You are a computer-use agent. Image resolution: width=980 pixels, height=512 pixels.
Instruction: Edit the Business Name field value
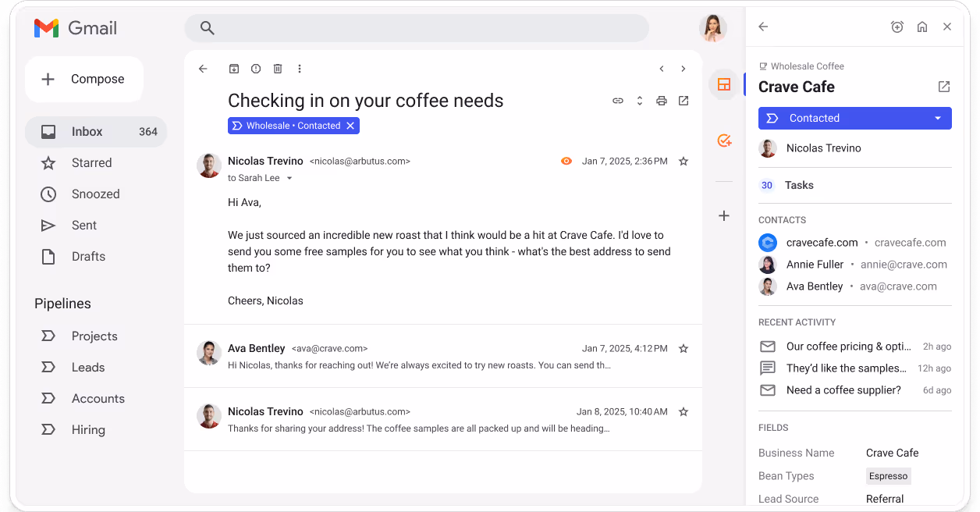pos(893,453)
